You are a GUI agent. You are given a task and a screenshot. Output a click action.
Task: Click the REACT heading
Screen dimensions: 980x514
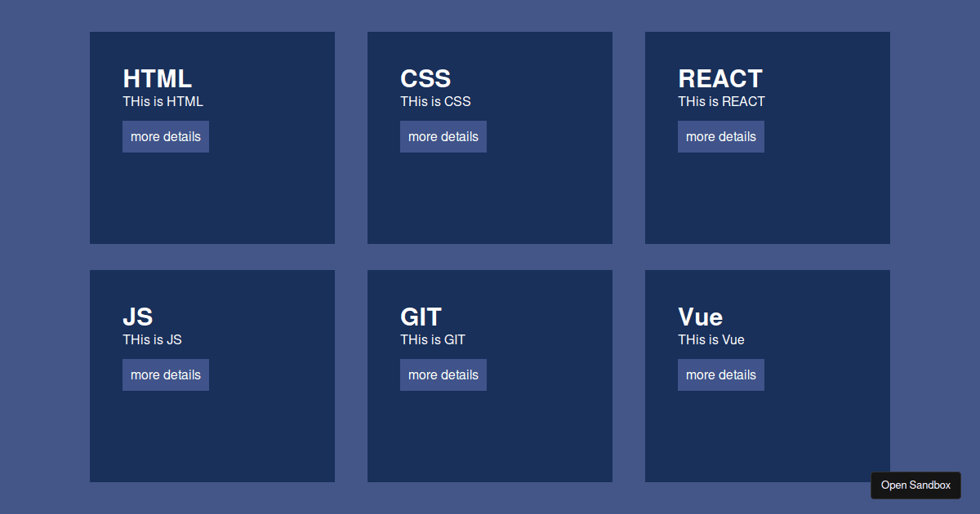coord(719,78)
